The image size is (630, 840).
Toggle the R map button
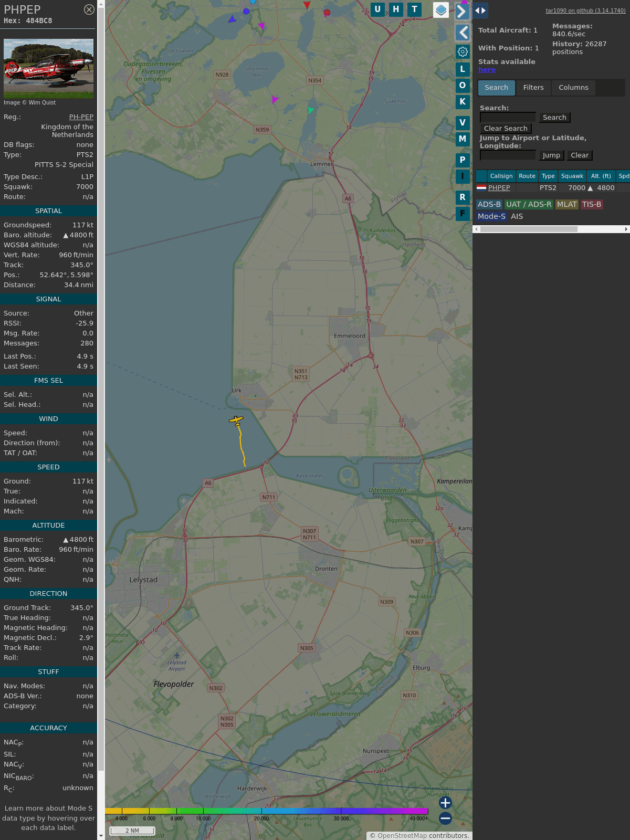[x=463, y=197]
